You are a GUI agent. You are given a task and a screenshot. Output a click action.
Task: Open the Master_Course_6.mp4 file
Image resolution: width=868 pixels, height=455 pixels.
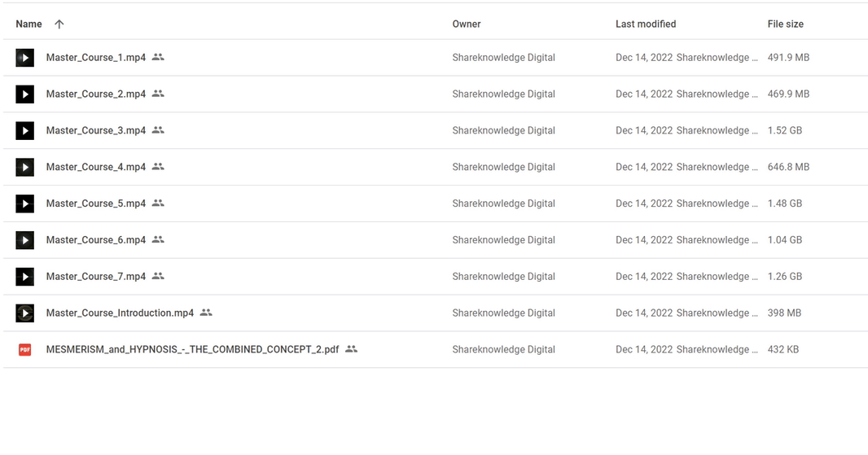coord(96,239)
